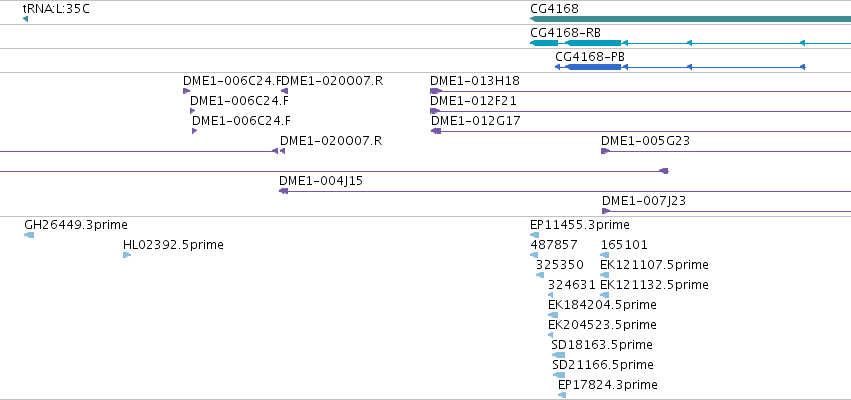Click the CG4168 gene name label

tap(554, 9)
